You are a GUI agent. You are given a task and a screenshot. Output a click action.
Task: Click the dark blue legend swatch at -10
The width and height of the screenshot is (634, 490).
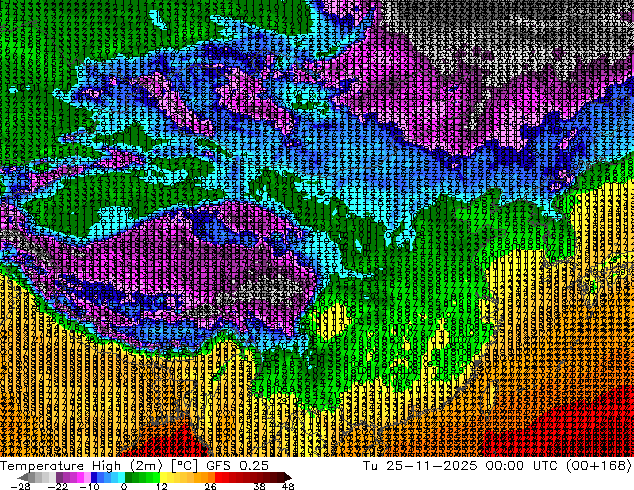tap(94, 477)
